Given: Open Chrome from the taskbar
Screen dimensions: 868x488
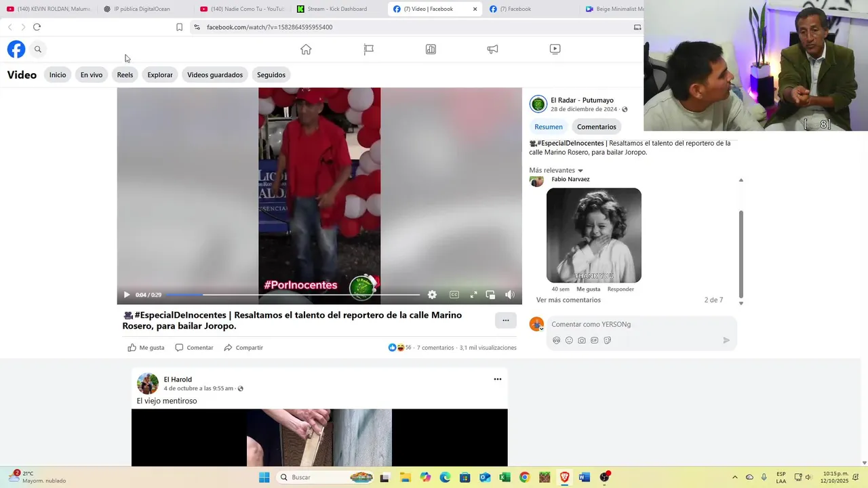Looking at the screenshot, I should click(524, 477).
